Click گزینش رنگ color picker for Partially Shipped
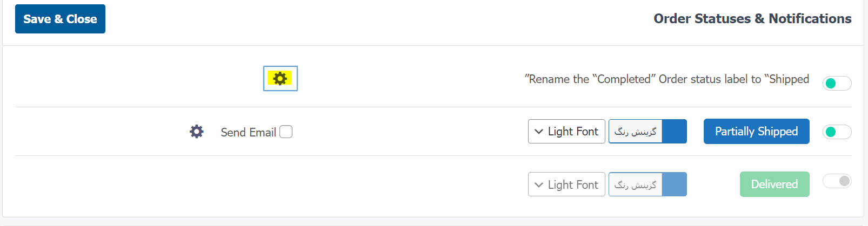The image size is (868, 226). tap(636, 131)
